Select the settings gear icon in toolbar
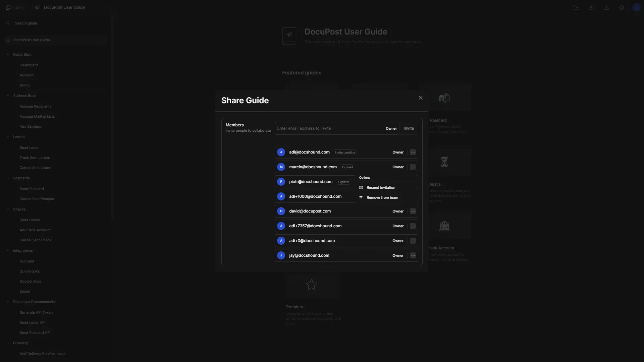This screenshot has height=362, width=644. [622, 7]
